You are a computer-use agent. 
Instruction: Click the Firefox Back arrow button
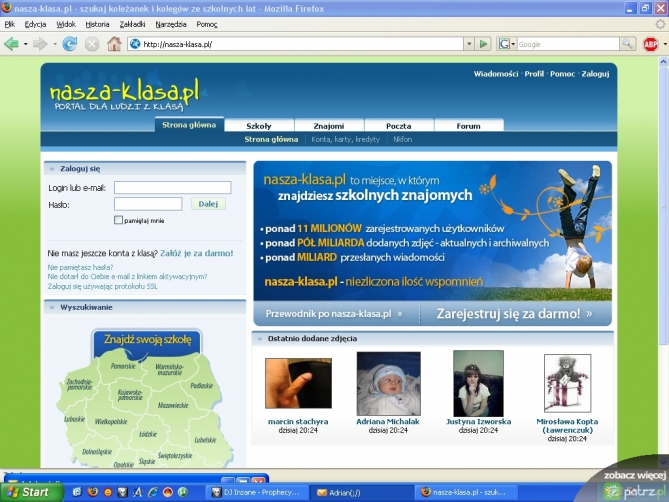coord(11,44)
